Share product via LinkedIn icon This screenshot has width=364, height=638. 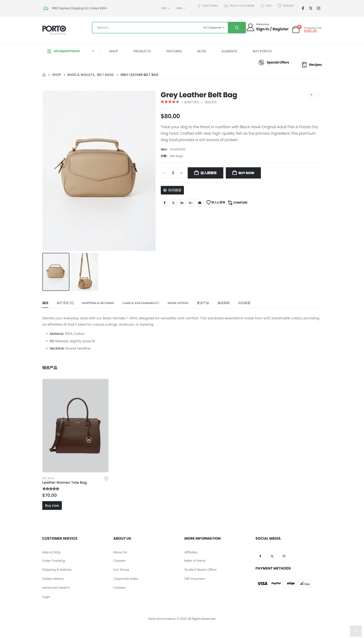pyautogui.click(x=182, y=203)
